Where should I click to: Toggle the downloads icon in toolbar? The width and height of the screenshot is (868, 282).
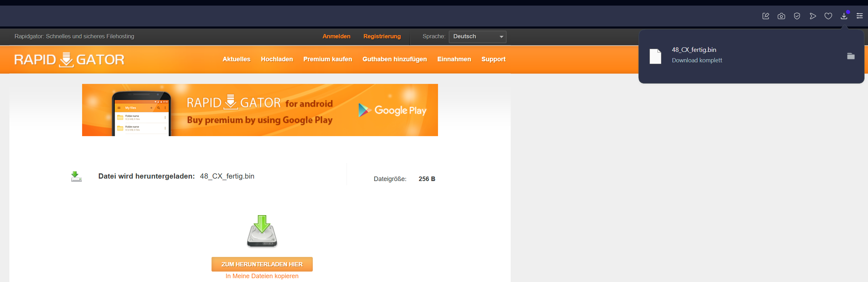(844, 16)
